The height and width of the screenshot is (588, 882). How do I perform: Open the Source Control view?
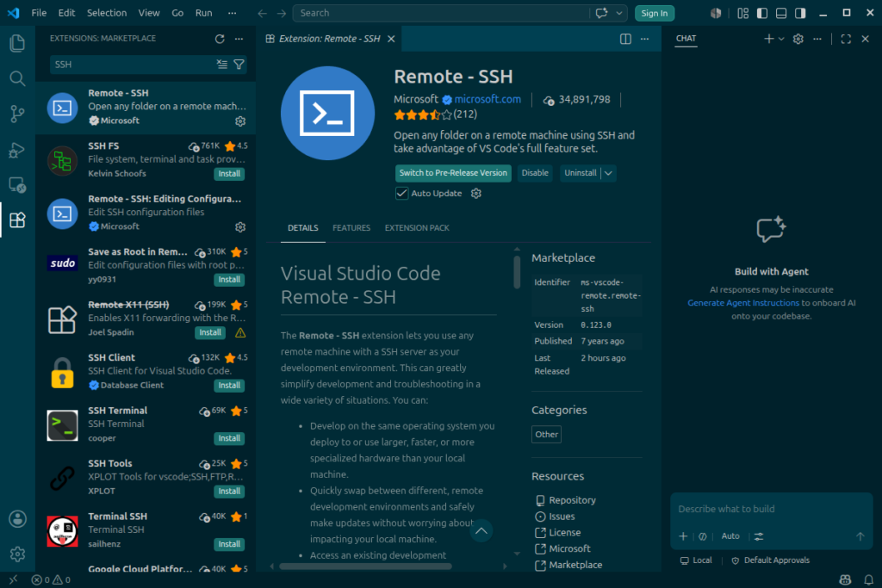(17, 115)
